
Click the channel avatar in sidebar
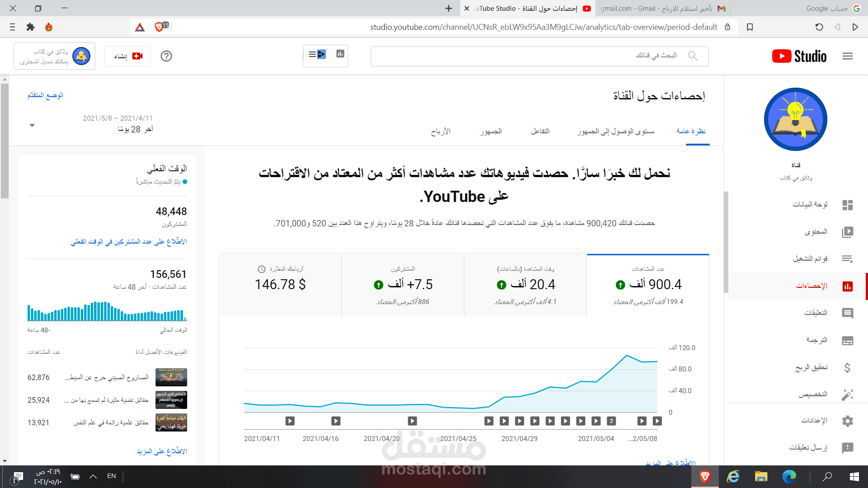[796, 119]
